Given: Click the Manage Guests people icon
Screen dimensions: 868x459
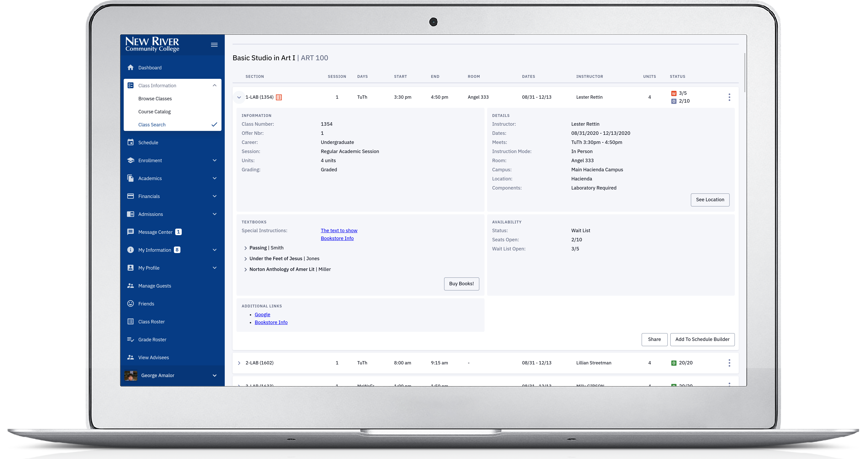Looking at the screenshot, I should (130, 286).
